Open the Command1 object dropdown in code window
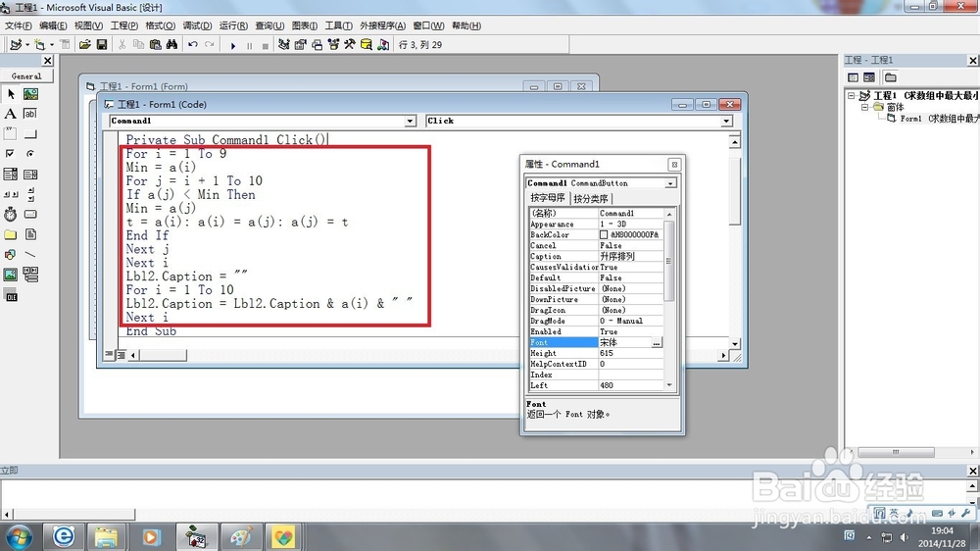Screen dimensions: 980x551 point(410,122)
